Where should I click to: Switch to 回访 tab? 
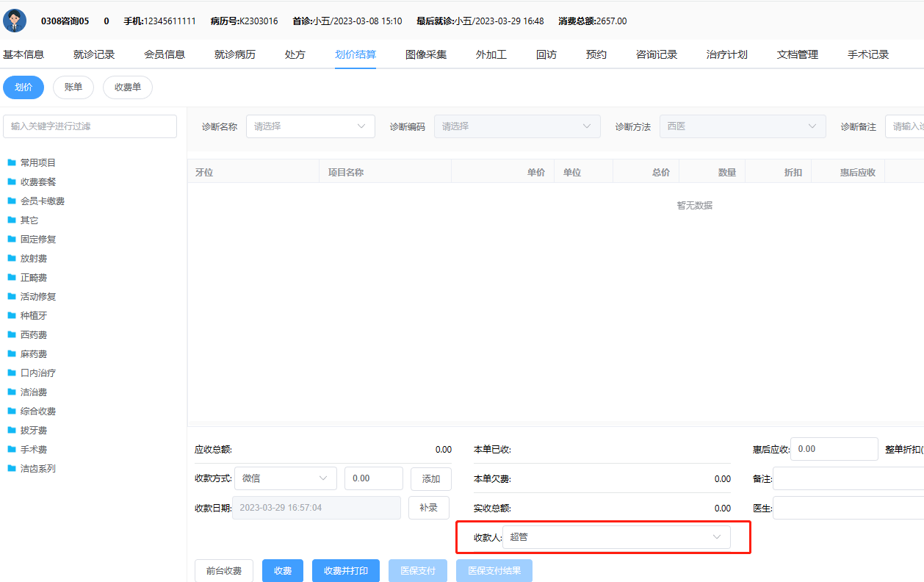pos(546,54)
